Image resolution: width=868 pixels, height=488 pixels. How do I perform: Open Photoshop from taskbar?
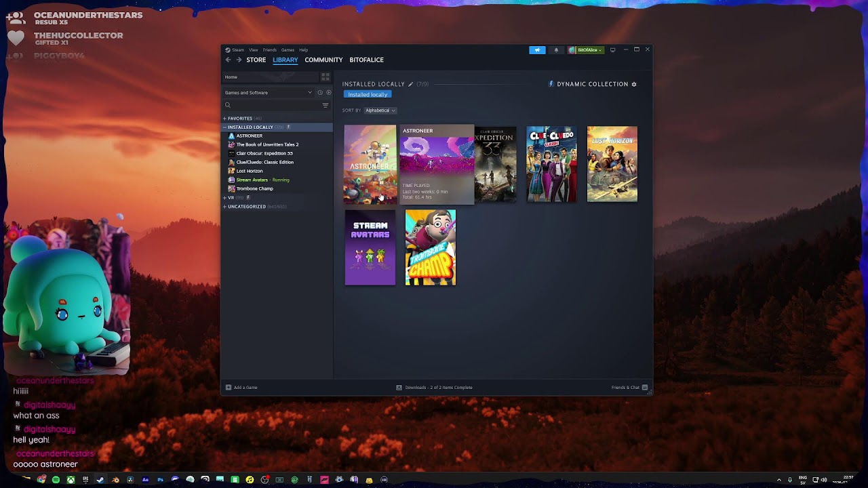coord(160,480)
